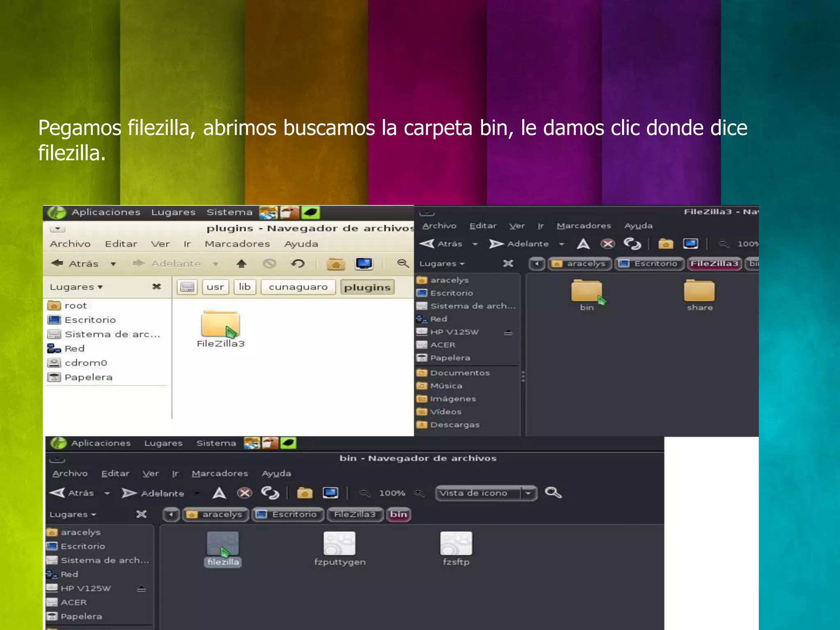Open Atrás history dropdown in bin window
This screenshot has height=630, width=840.
107,493
